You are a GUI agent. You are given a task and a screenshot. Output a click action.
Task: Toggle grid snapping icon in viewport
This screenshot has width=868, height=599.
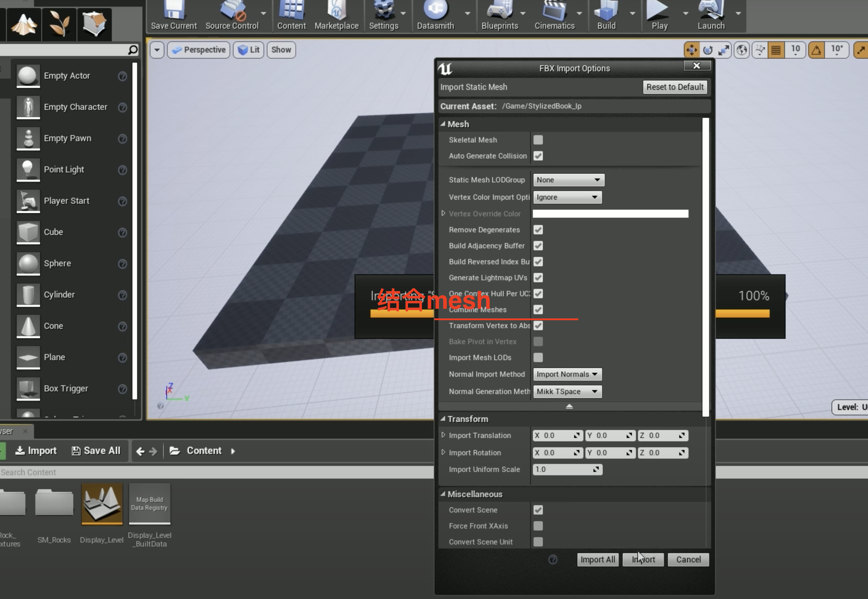click(776, 50)
